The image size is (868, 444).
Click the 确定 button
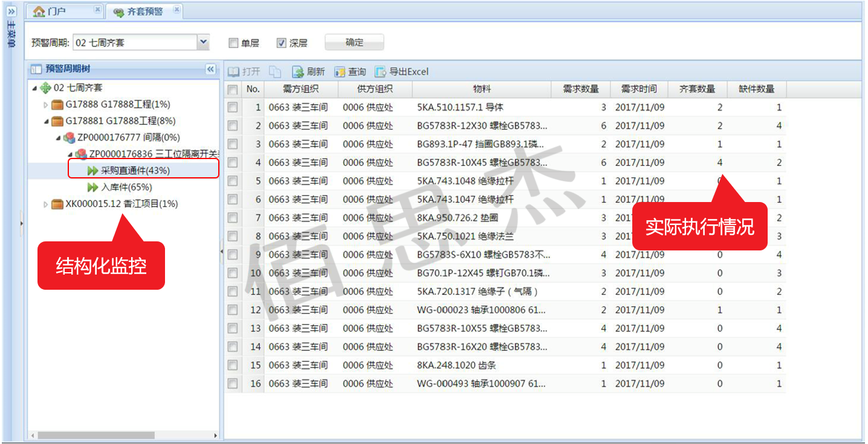[x=354, y=42]
